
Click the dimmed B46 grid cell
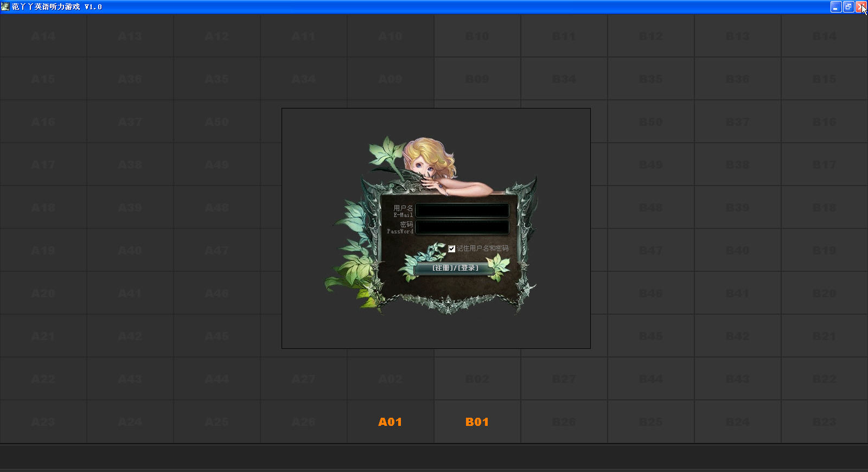coord(651,293)
